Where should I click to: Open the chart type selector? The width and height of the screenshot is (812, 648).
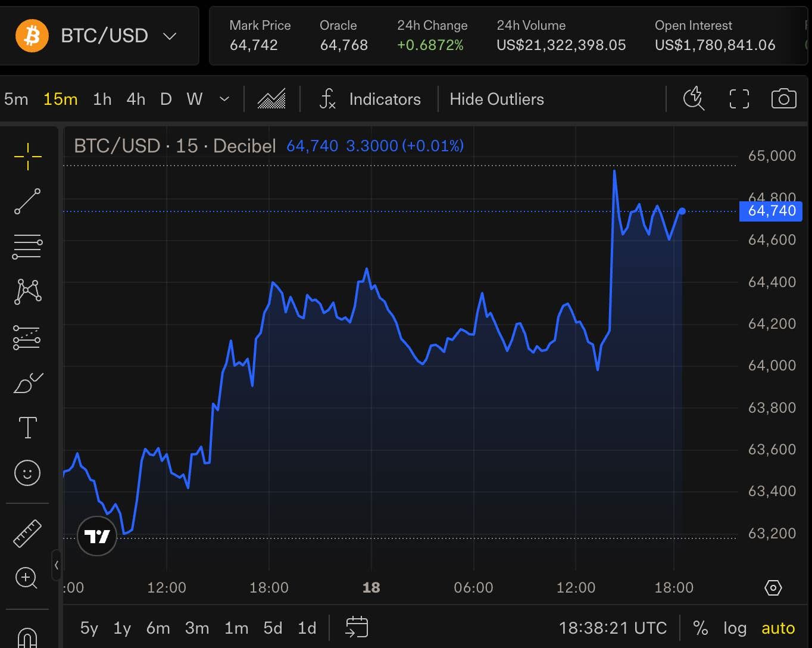[x=271, y=99]
